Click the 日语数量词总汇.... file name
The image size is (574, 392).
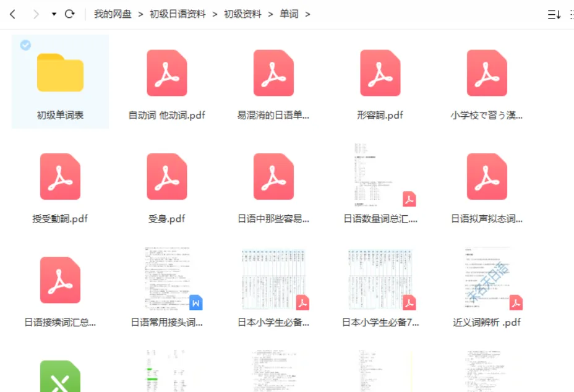tap(380, 219)
